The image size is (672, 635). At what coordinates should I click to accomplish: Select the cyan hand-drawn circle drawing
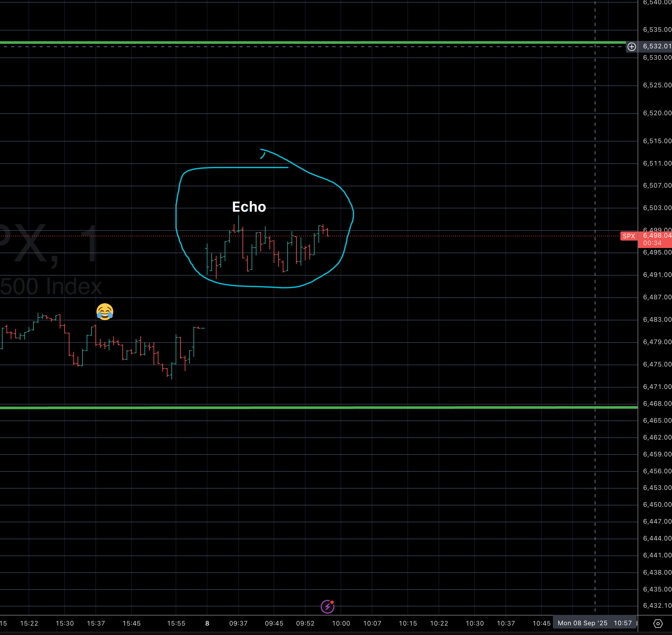tap(176, 217)
